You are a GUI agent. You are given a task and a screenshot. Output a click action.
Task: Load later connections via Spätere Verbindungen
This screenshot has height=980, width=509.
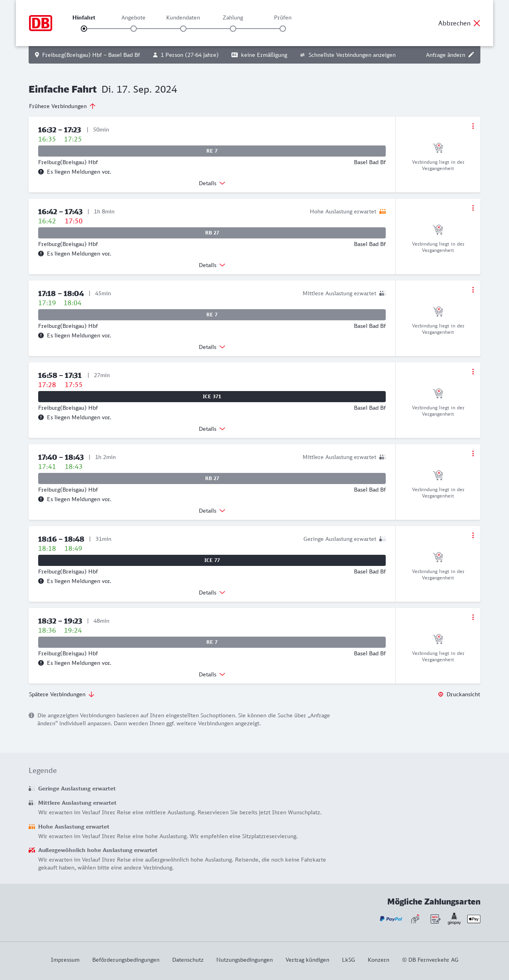pyautogui.click(x=62, y=694)
